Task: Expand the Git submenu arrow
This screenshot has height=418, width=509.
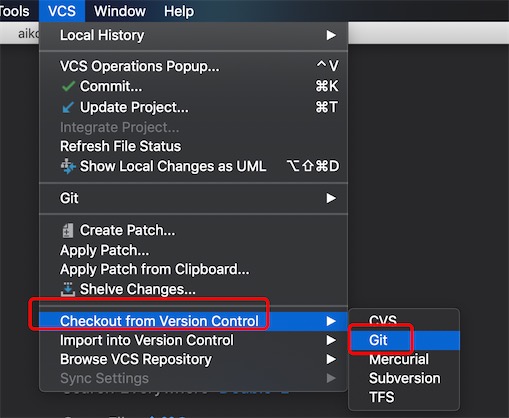Action: [x=331, y=198]
